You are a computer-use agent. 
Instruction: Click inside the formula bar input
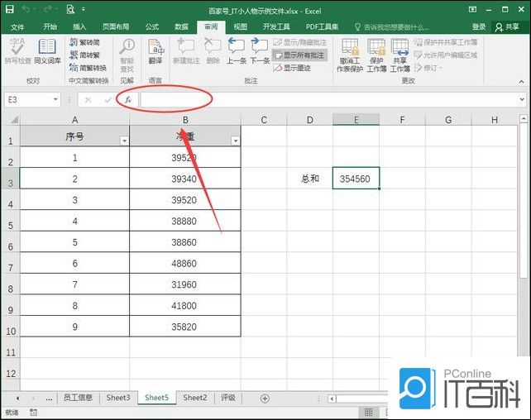(331, 99)
